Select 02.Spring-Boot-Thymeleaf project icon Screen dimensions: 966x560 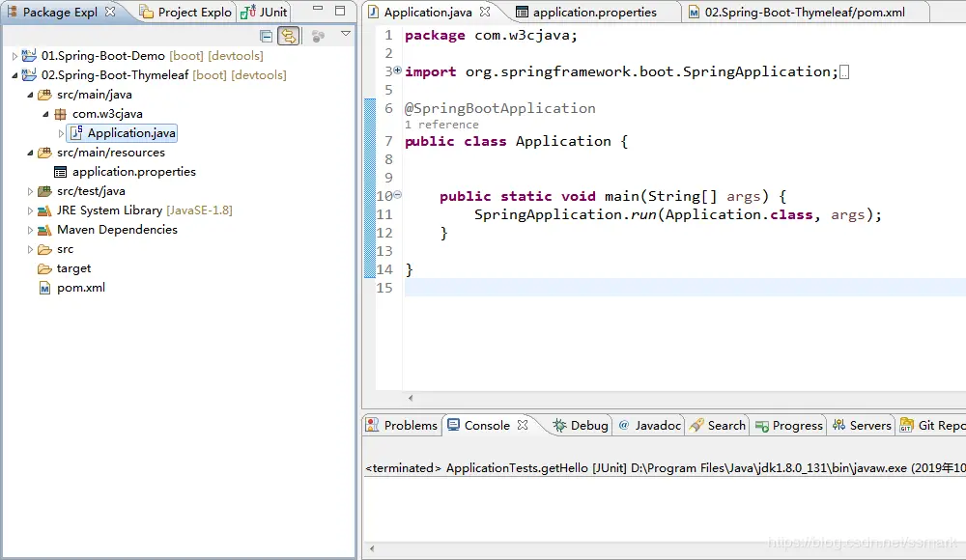[x=29, y=74]
